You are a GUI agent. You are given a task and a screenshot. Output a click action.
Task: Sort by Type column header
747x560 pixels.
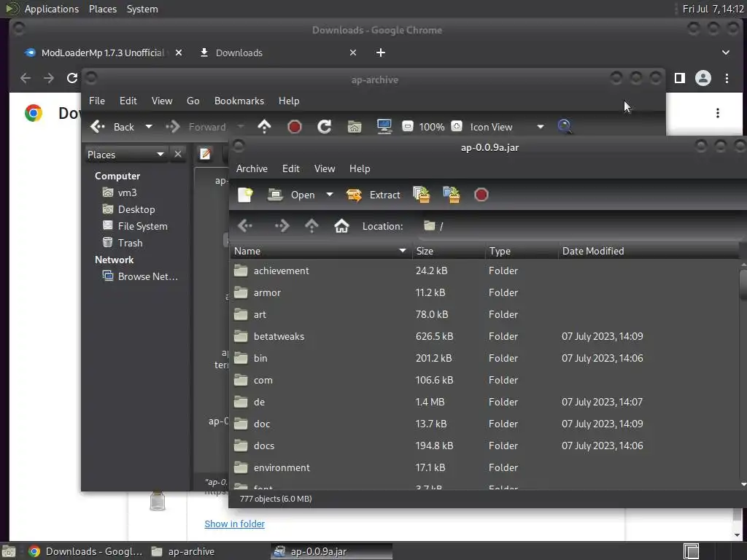(x=522, y=251)
